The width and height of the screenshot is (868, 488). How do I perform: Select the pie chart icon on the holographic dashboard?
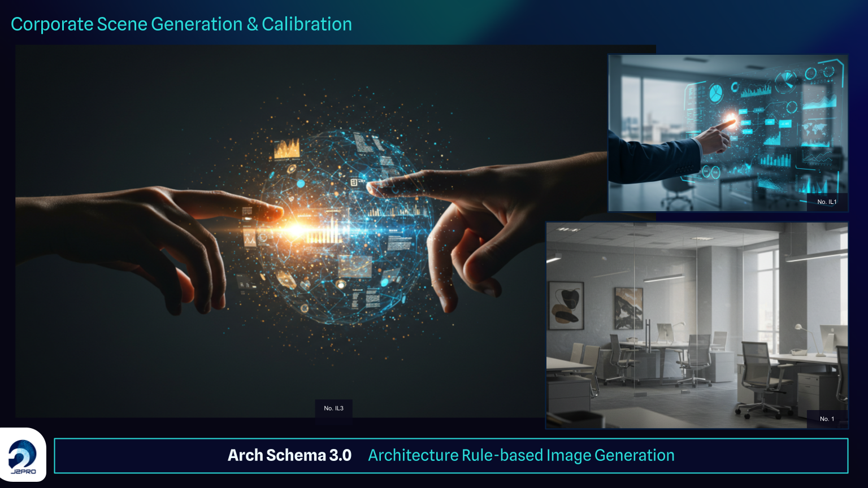click(715, 93)
